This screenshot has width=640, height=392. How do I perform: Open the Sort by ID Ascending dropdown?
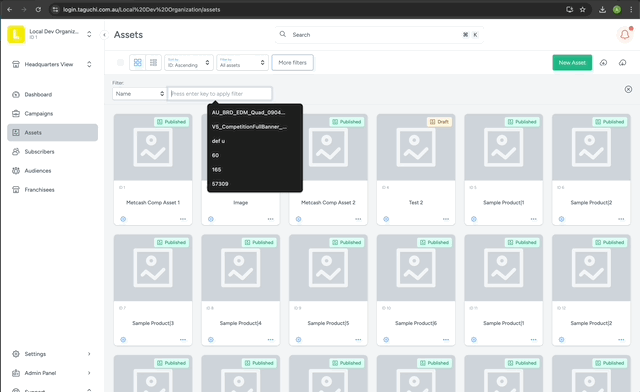tap(189, 62)
